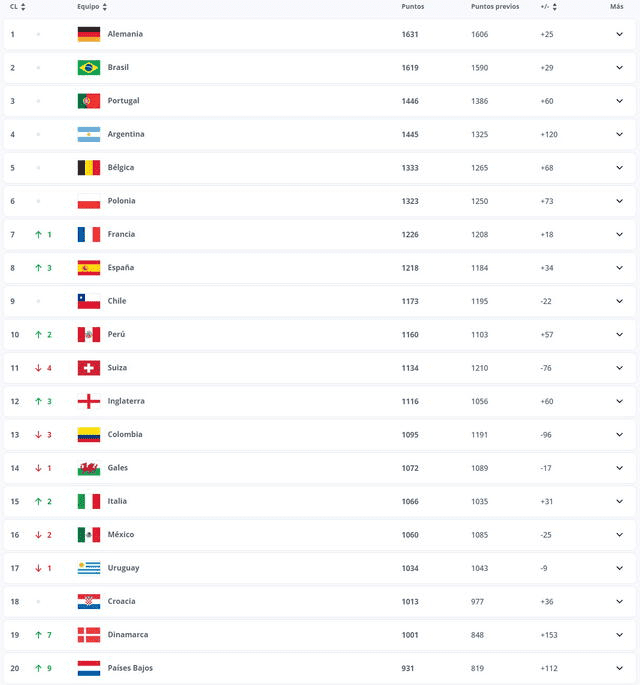Screen dimensions: 640x685
Task: Click the Alemania flag icon
Action: tap(89, 34)
